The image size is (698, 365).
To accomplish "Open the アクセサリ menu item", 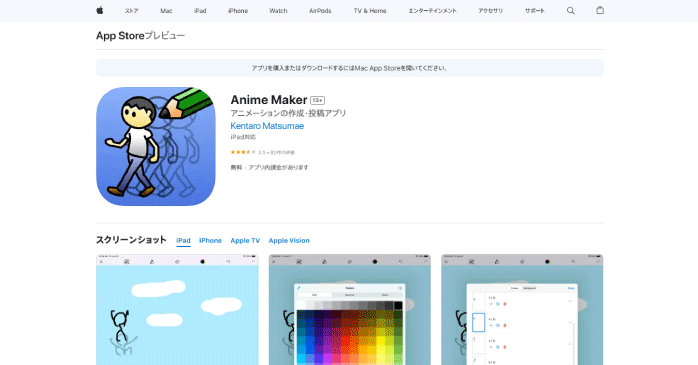I will click(x=491, y=11).
